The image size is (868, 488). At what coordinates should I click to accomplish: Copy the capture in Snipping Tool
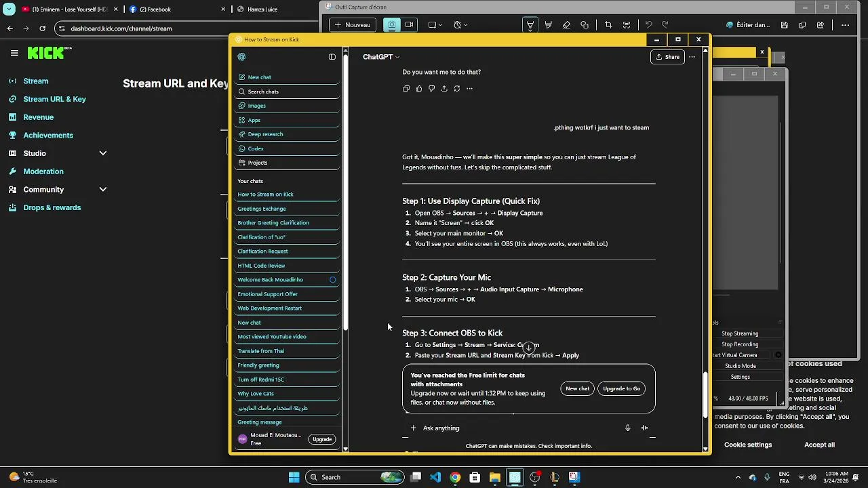tap(802, 25)
